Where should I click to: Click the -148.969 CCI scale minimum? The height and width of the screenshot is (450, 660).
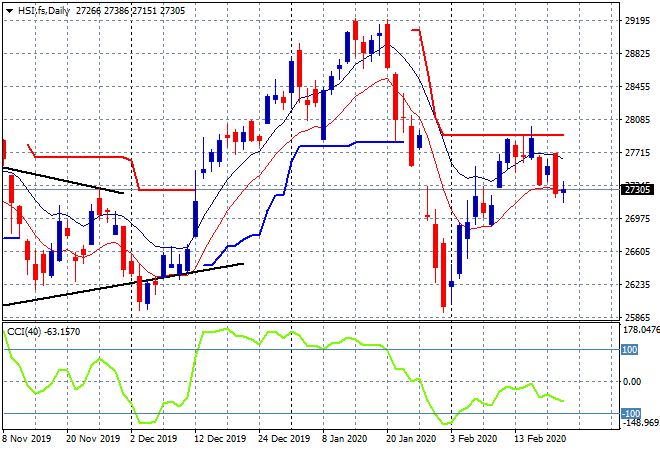[x=640, y=422]
